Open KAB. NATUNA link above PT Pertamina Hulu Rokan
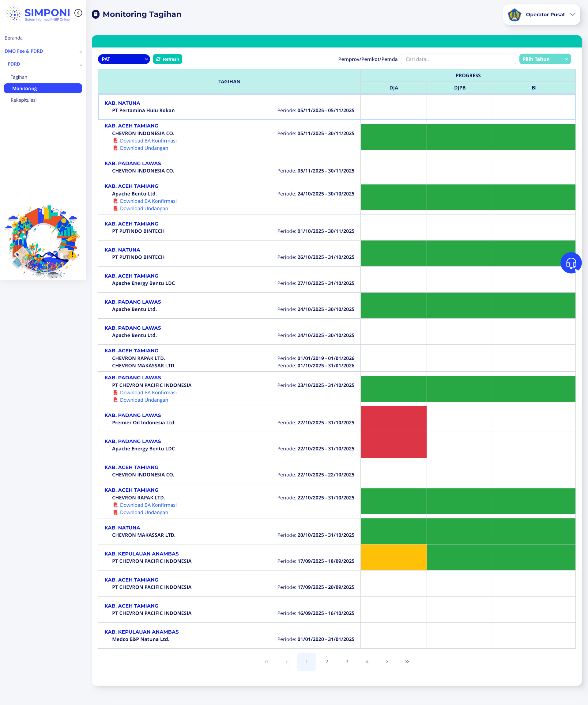 122,103
